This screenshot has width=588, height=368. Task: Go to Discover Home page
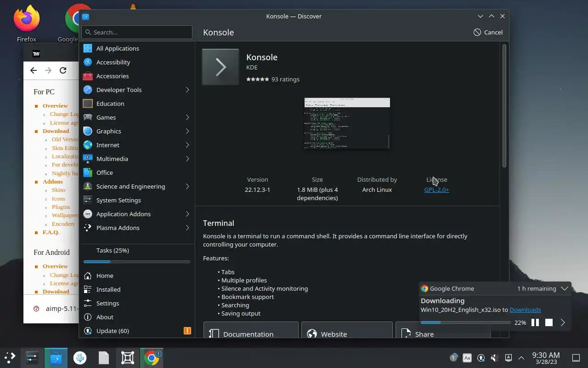coord(137,276)
